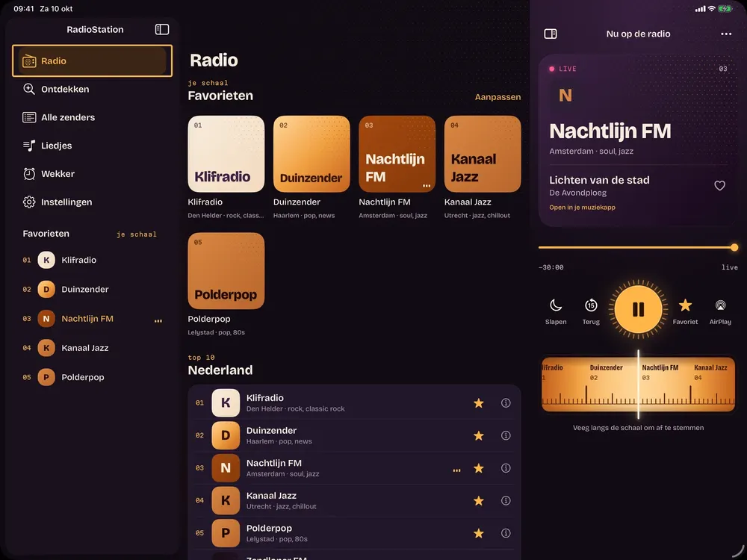Click the Klifradio K icon in top 10
Screen dimensions: 747x560
[226, 403]
